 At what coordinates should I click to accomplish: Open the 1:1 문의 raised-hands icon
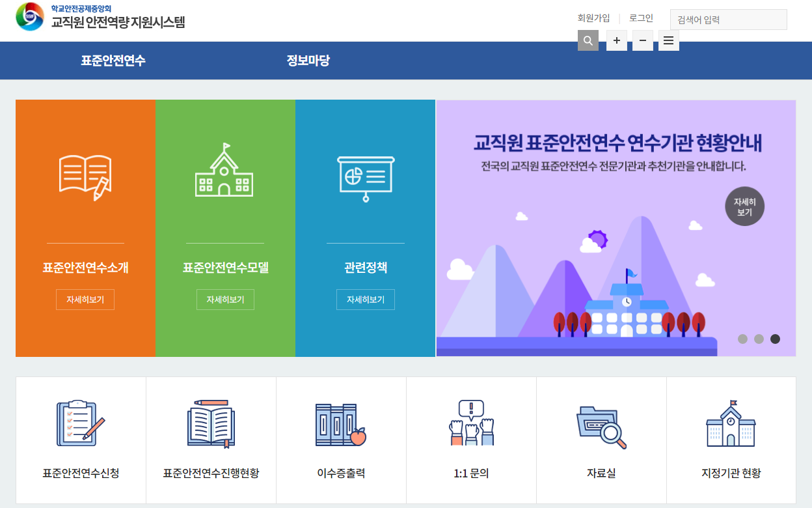coord(471,423)
